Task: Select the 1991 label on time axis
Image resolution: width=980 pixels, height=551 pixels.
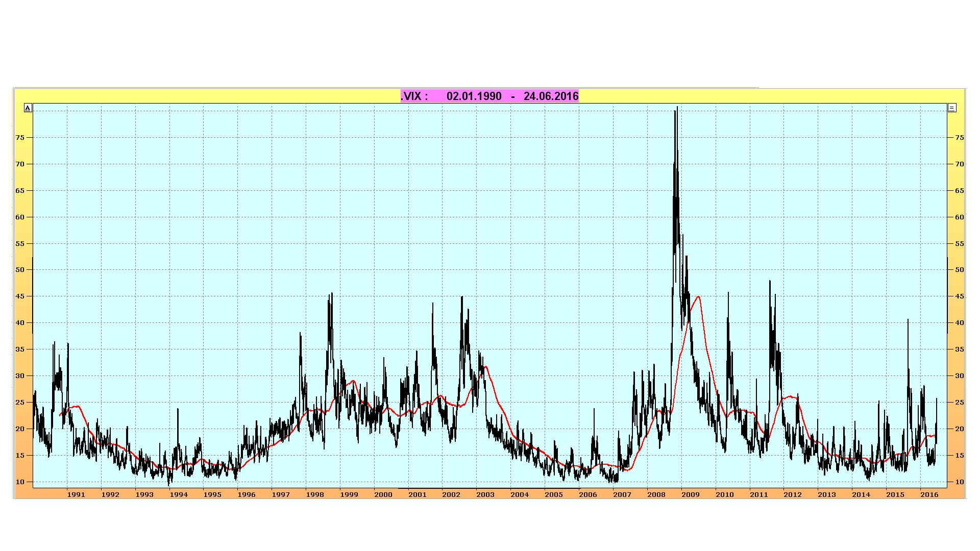Action: (x=76, y=494)
